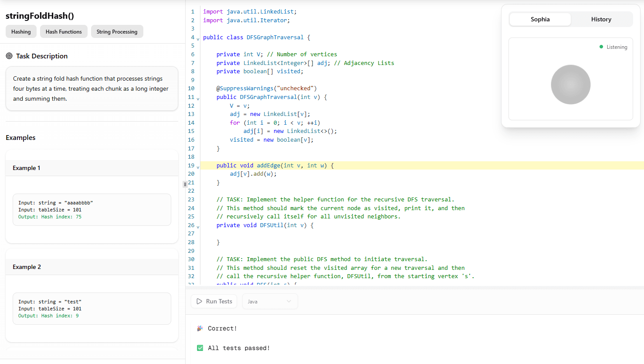Click the Sophia avatar sphere
Image resolution: width=644 pixels, height=364 pixels.
coord(570,84)
